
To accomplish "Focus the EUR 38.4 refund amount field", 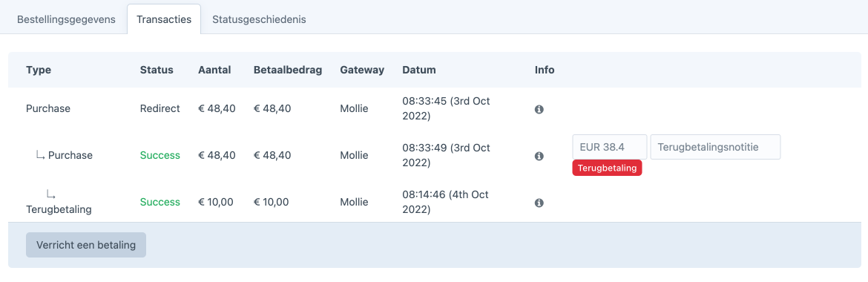I will click(x=610, y=147).
